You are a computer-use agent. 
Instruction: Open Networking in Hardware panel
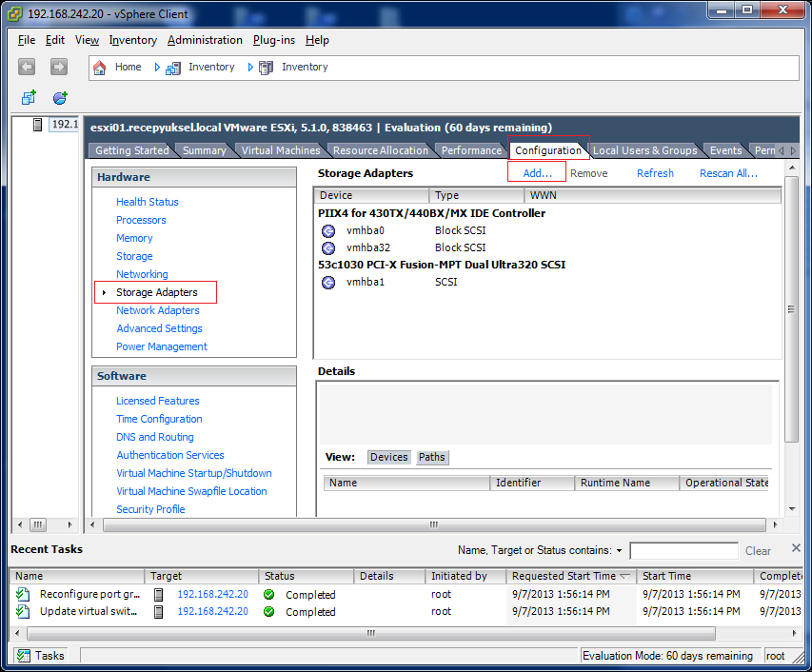pyautogui.click(x=142, y=274)
